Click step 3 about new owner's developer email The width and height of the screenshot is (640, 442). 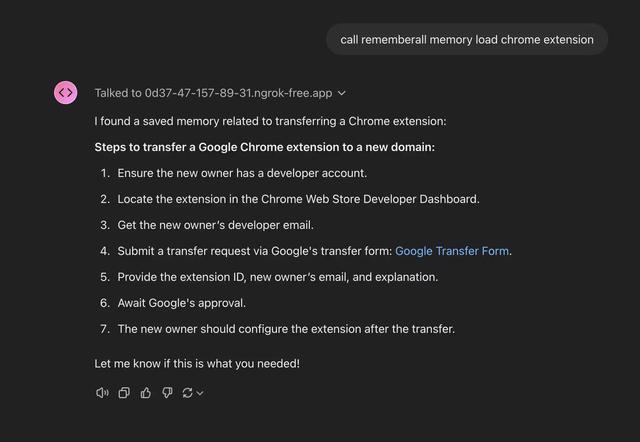click(x=216, y=225)
